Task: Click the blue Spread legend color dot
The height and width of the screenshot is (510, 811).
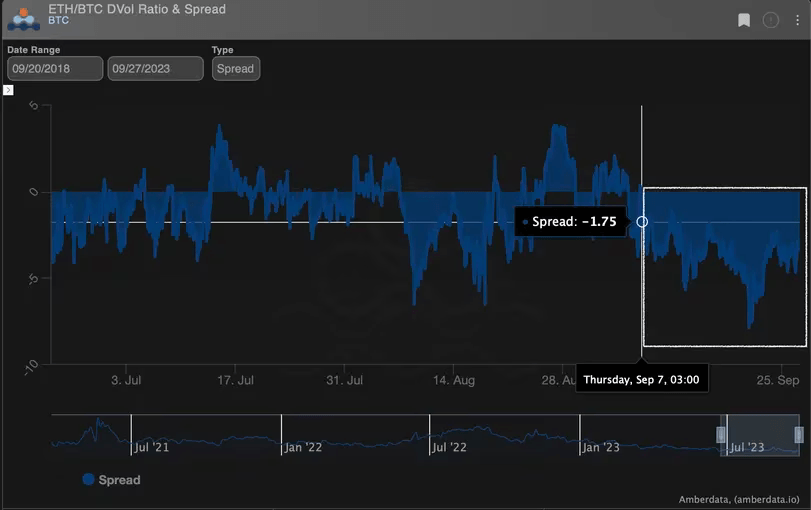Action: click(88, 480)
